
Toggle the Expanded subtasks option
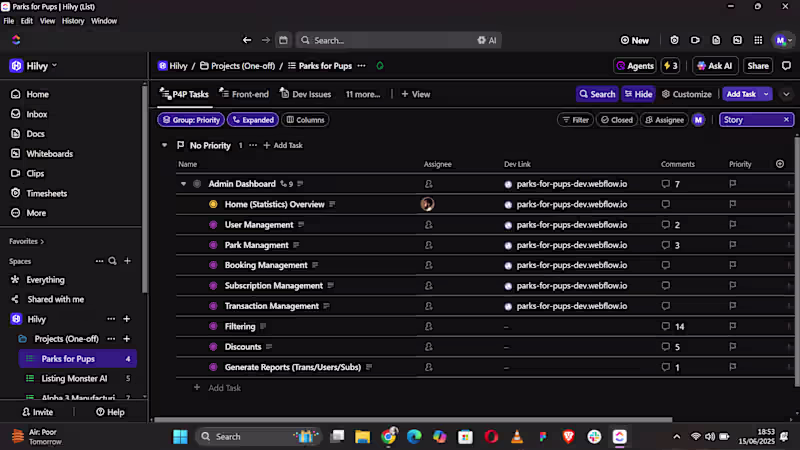253,120
